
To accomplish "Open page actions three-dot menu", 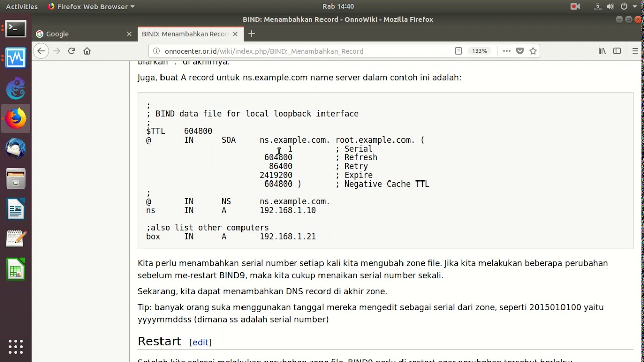I will click(507, 51).
